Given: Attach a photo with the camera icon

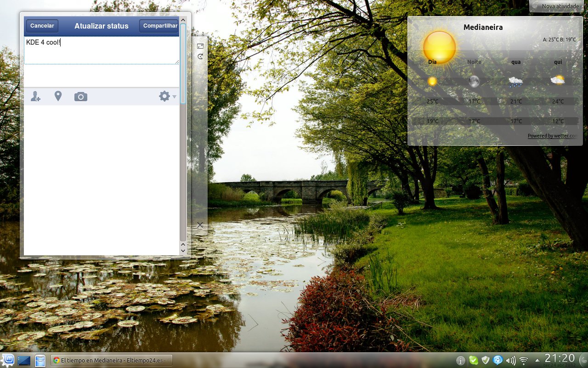Looking at the screenshot, I should (81, 97).
